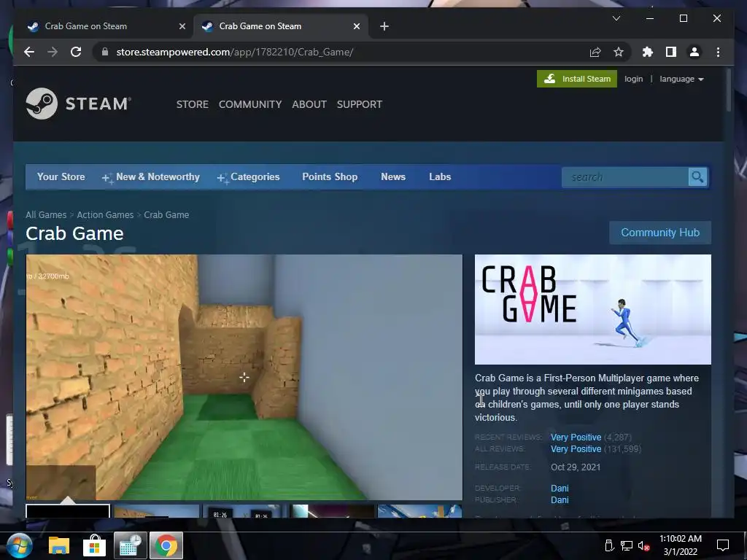Open the STORE menu
Viewport: 747px width, 560px height.
[x=193, y=104]
